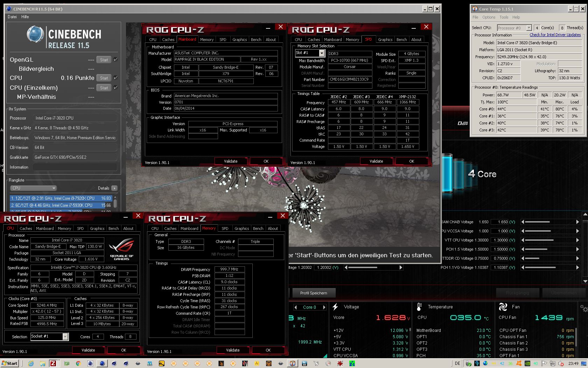
Task: Open Windows Explorer folder taskbar icon
Action: click(42, 363)
